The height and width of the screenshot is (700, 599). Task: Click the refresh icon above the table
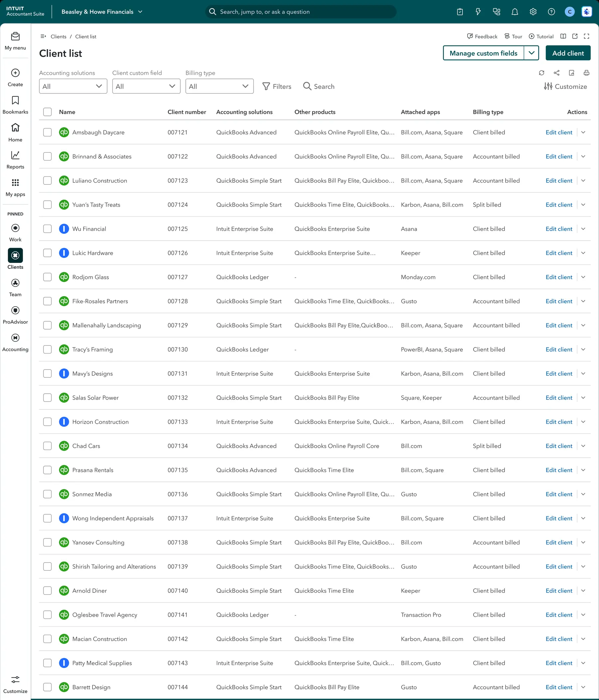click(541, 73)
